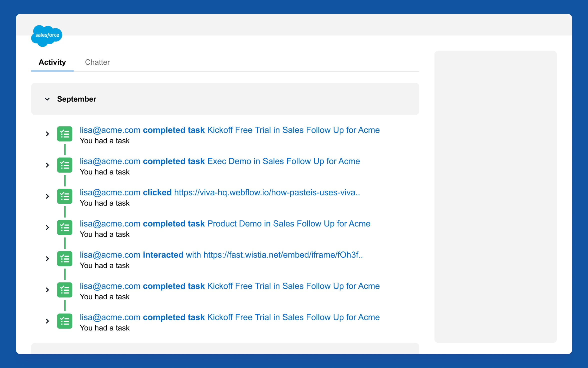Expand the webflow link clicked row
This screenshot has height=368, width=588.
pyautogui.click(x=47, y=196)
